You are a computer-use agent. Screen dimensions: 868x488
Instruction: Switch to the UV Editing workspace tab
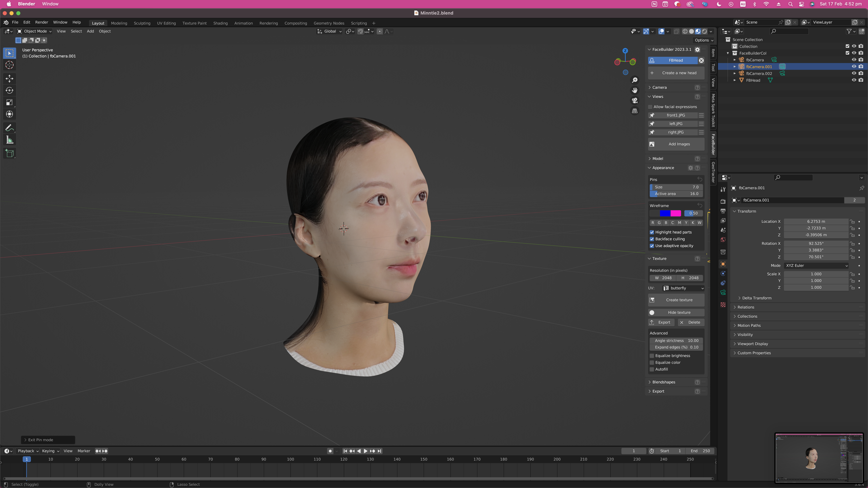point(166,23)
